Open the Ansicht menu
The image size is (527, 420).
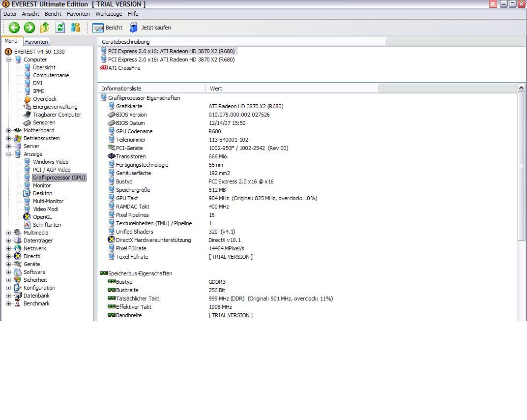click(x=30, y=14)
